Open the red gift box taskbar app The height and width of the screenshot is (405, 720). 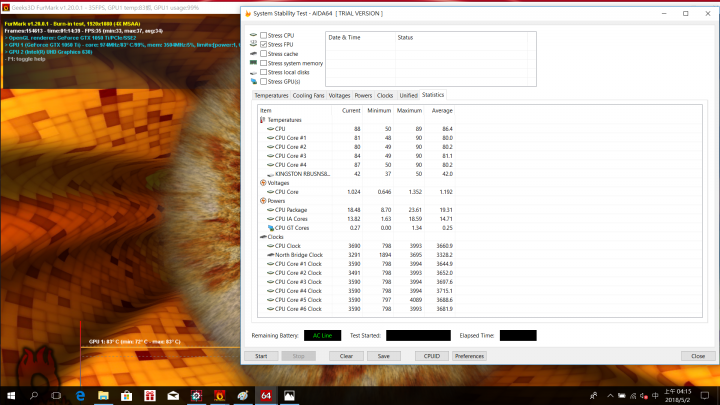[x=150, y=395]
